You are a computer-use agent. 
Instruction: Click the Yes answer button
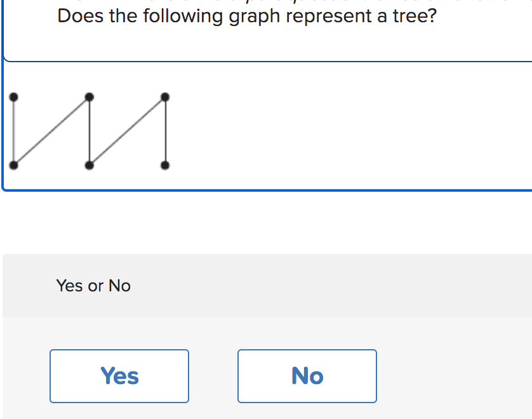coord(119,376)
